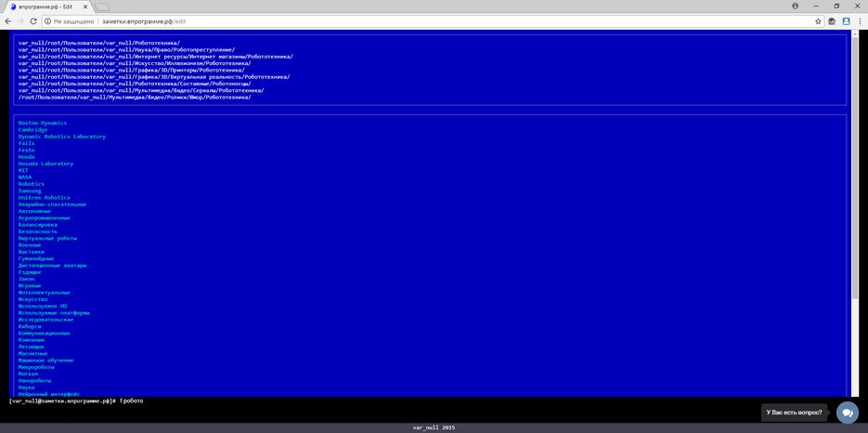The height and width of the screenshot is (433, 868).
Task: Click the site info 'Не защищено' icon
Action: click(48, 21)
